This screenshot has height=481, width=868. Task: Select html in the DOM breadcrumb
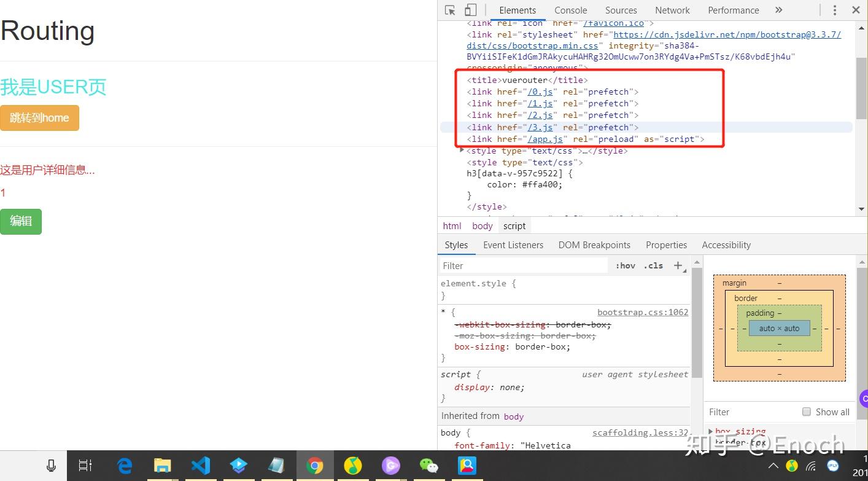[x=452, y=225]
